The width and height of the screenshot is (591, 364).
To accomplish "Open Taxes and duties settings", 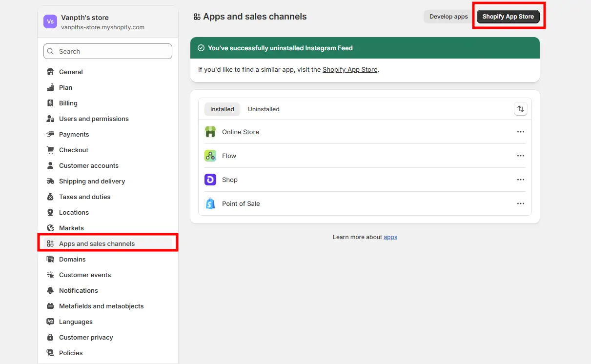I will pyautogui.click(x=108, y=197).
